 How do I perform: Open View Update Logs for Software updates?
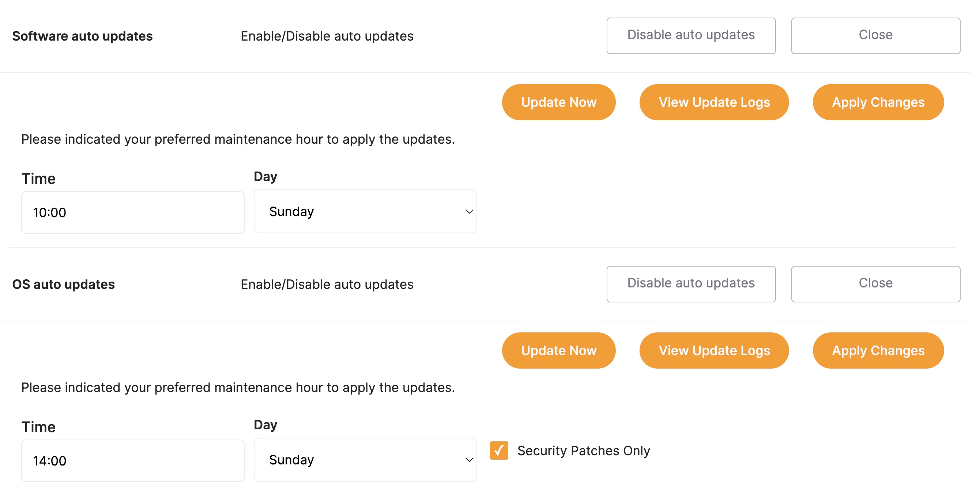pos(714,102)
